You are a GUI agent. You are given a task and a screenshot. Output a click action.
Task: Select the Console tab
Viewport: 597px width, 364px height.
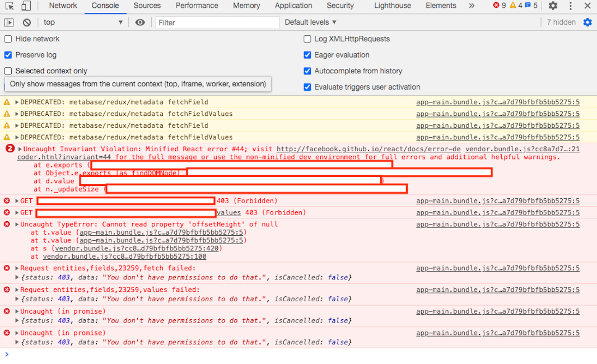pos(105,6)
